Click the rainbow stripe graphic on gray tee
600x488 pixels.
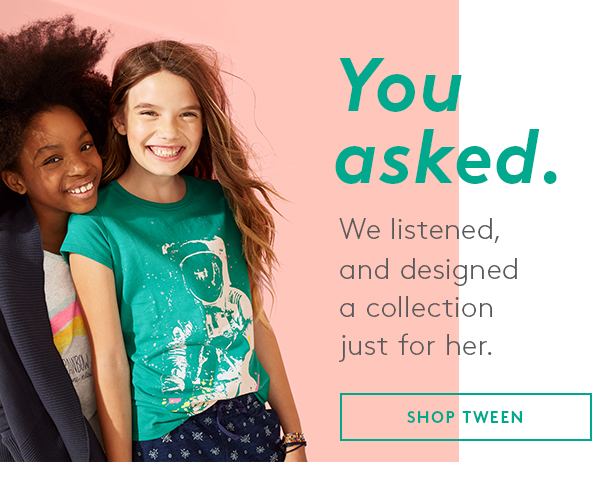coord(68,320)
